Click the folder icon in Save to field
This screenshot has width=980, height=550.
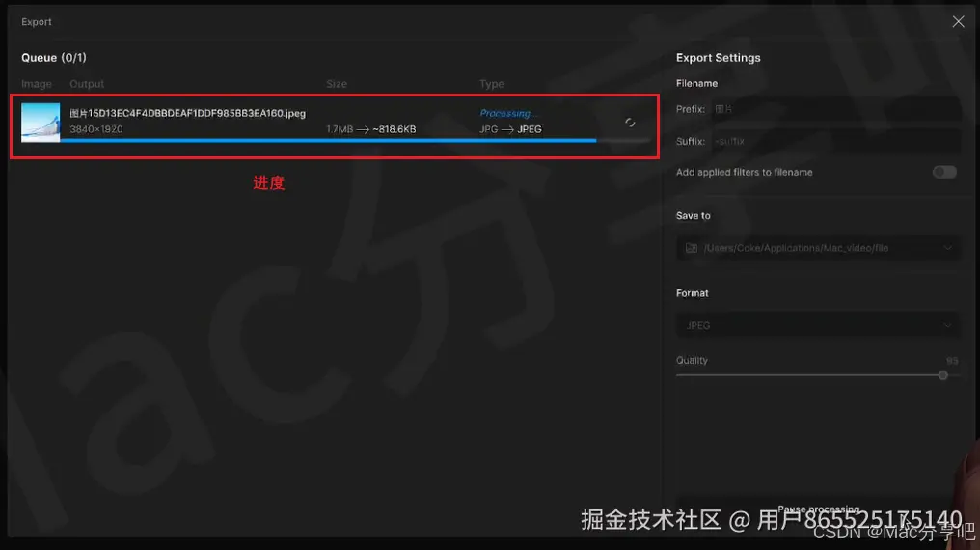692,248
